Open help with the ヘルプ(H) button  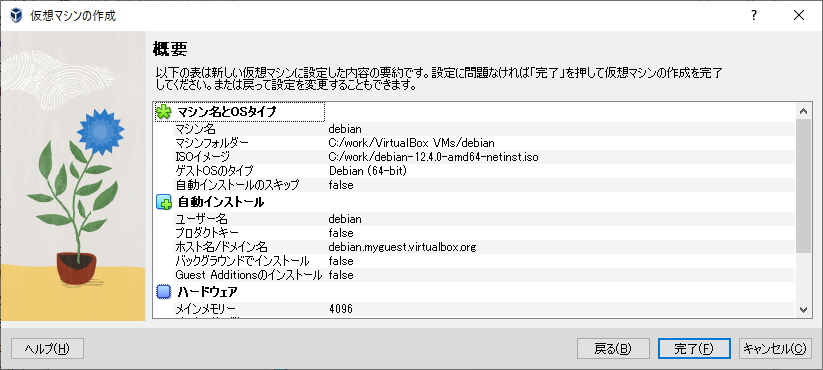point(48,348)
